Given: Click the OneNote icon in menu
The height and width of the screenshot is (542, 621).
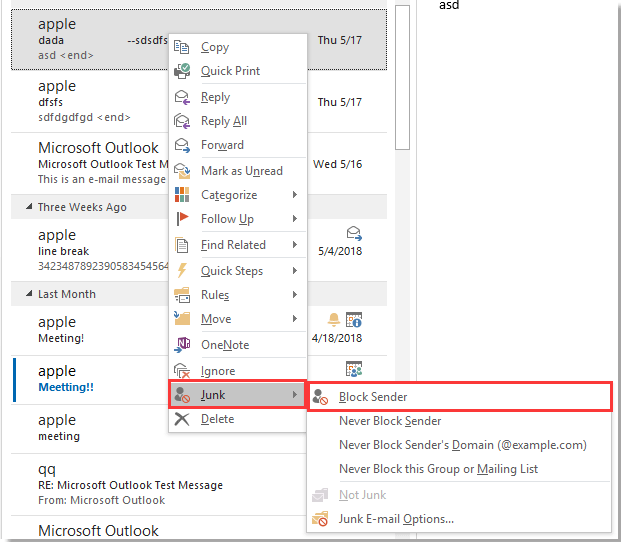Looking at the screenshot, I should click(182, 345).
